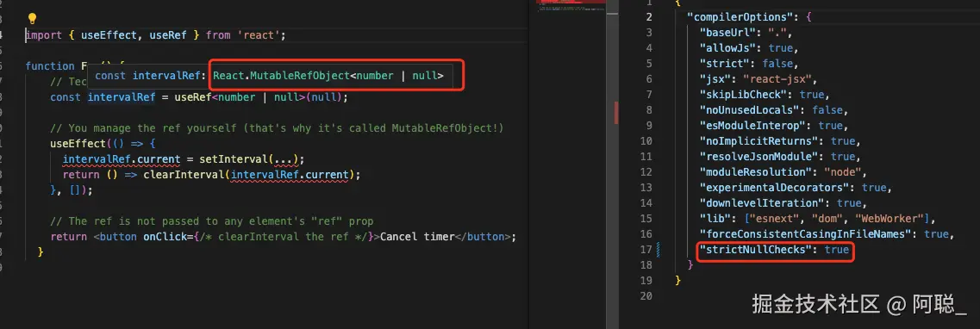
Task: Click the "baseUrl" key
Action: click(x=727, y=33)
